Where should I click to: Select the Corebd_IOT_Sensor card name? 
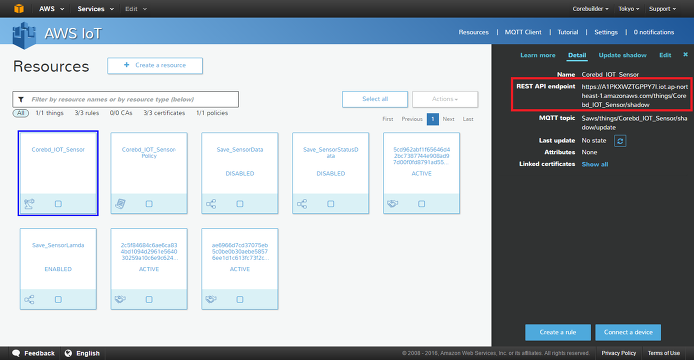click(58, 150)
